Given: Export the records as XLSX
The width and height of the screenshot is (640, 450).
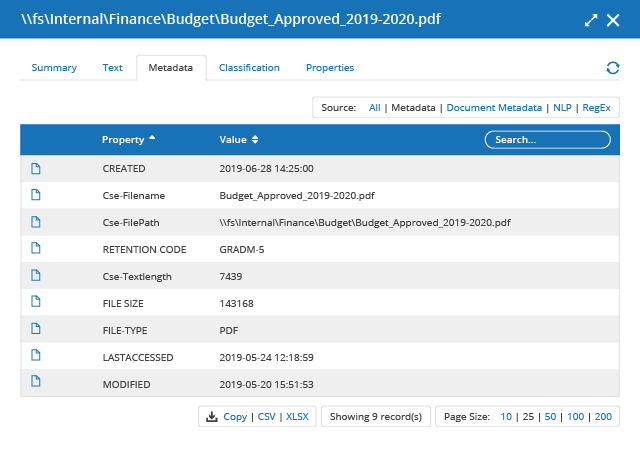Looking at the screenshot, I should tap(297, 417).
